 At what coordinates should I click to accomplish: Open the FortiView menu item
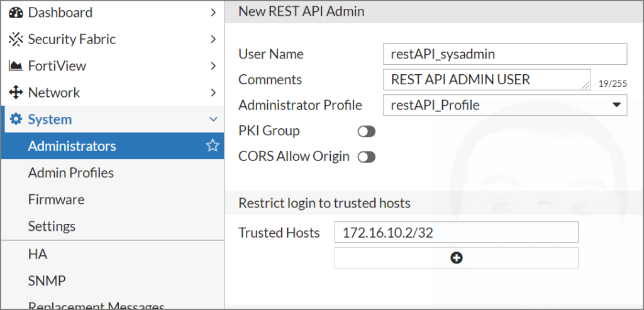(x=113, y=65)
